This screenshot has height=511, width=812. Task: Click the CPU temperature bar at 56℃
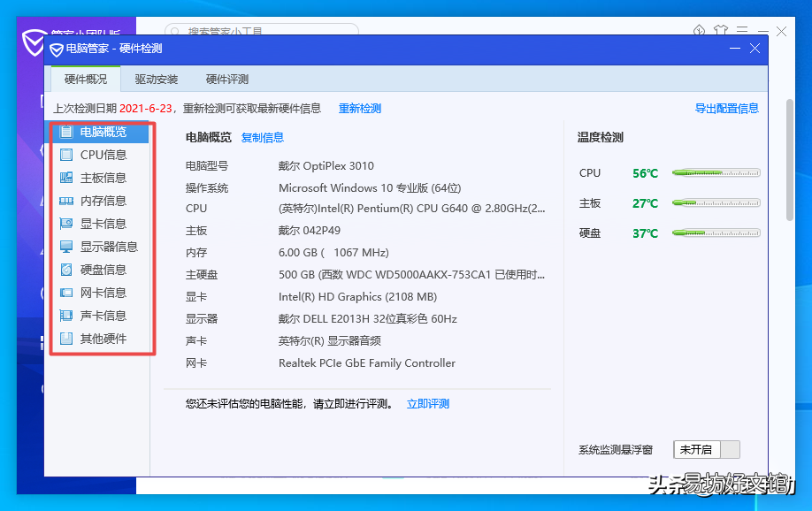pyautogui.click(x=716, y=173)
